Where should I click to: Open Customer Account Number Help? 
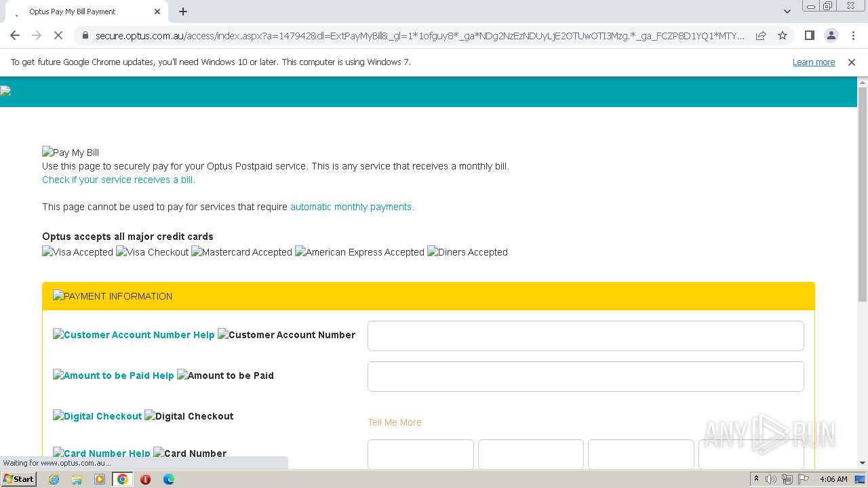click(134, 335)
